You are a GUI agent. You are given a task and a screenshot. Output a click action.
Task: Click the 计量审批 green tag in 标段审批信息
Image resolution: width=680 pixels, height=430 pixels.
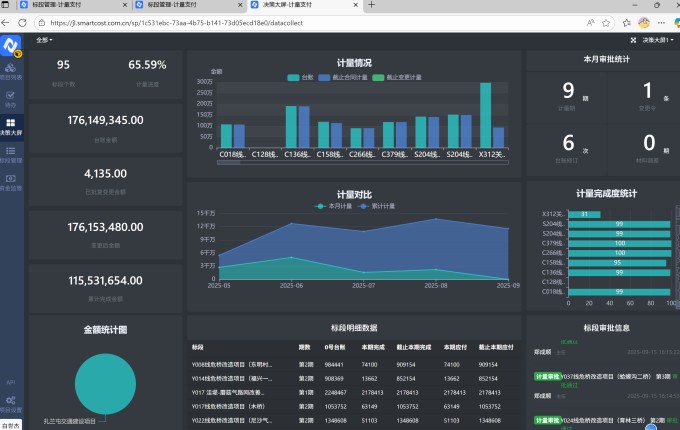[547, 377]
